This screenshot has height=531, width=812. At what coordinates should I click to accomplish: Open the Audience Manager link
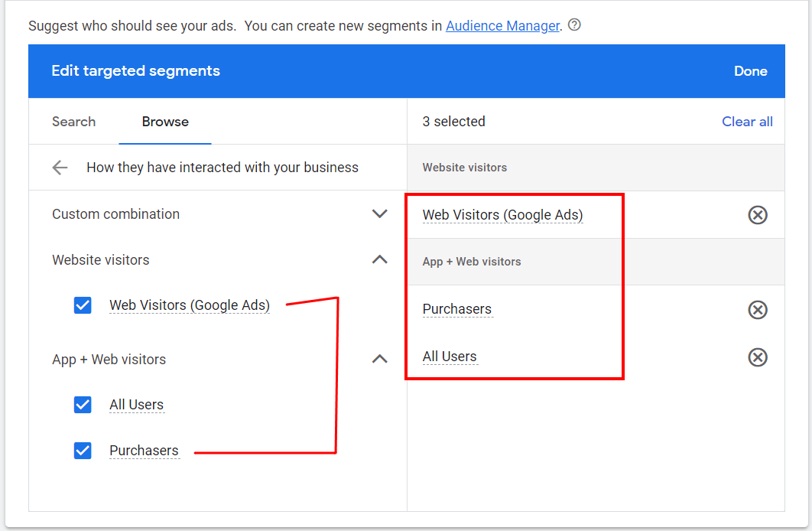tap(502, 25)
